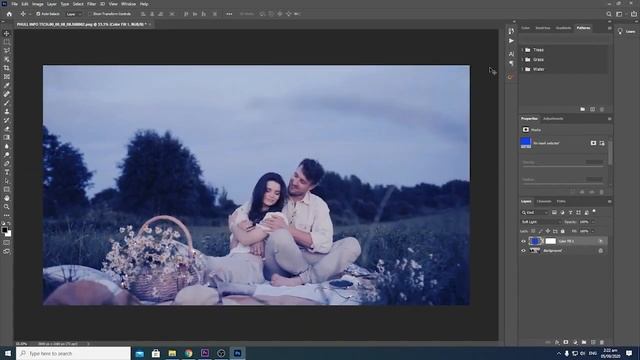Image resolution: width=640 pixels, height=360 pixels.
Task: Hide the Color Fill 1 layer
Action: (x=523, y=241)
